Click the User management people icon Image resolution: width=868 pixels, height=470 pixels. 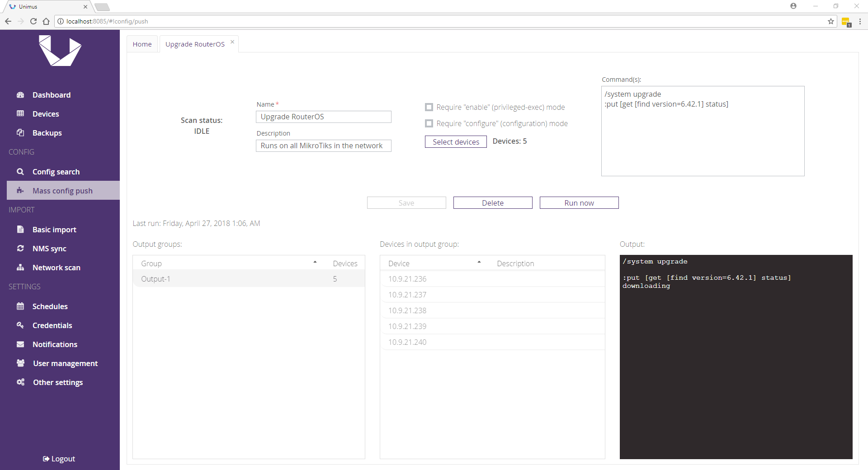(20, 363)
